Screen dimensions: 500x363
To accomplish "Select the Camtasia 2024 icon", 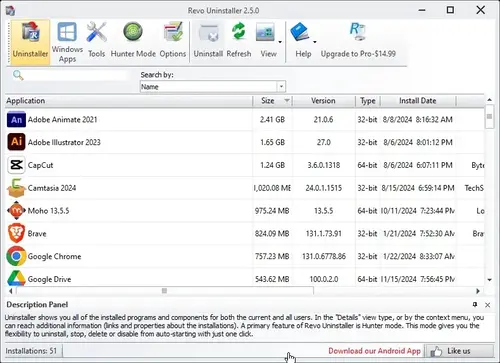I will 16,188.
